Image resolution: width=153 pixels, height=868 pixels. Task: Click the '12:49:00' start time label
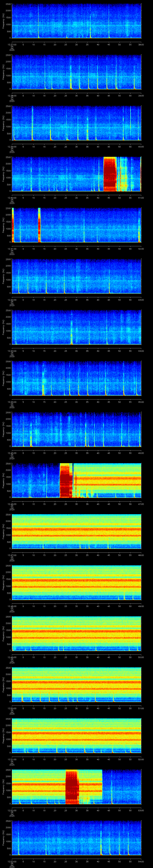12,657
